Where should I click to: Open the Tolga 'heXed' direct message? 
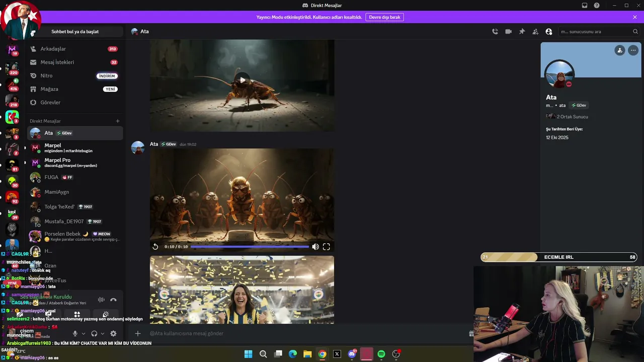[x=75, y=207]
